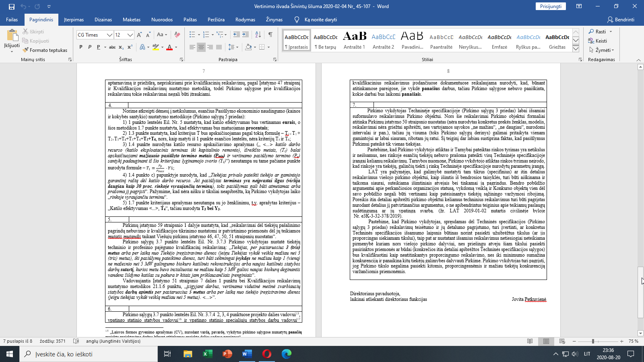Toggle center paragraph alignment
The image size is (644, 362).
[x=201, y=47]
